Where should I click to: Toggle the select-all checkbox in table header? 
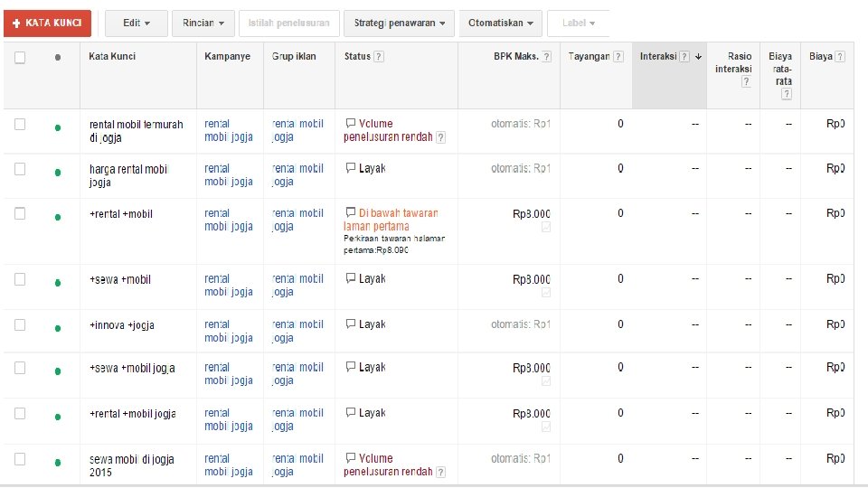tap(20, 57)
